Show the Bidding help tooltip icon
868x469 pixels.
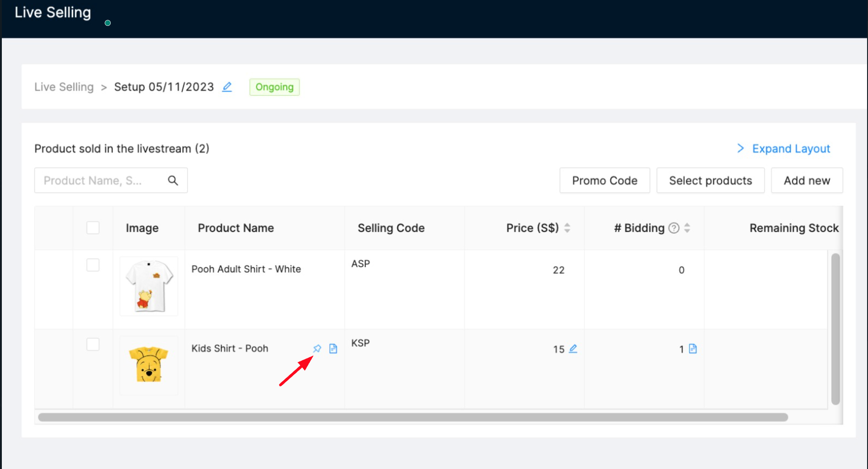coord(674,228)
